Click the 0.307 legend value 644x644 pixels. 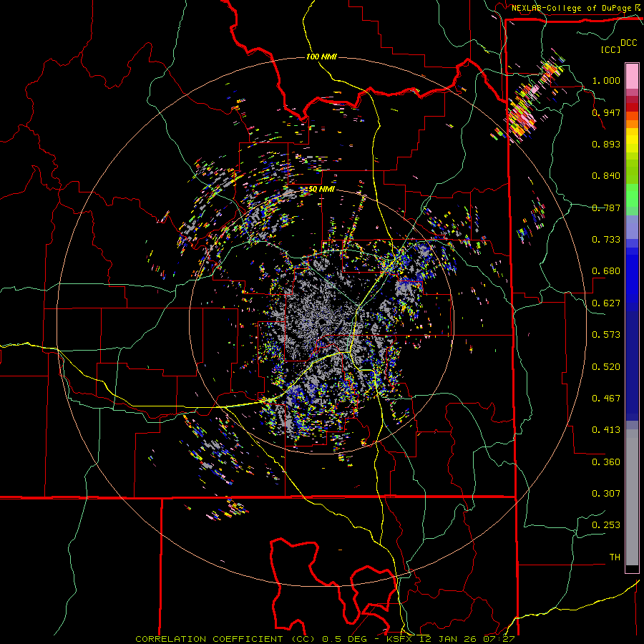click(606, 494)
